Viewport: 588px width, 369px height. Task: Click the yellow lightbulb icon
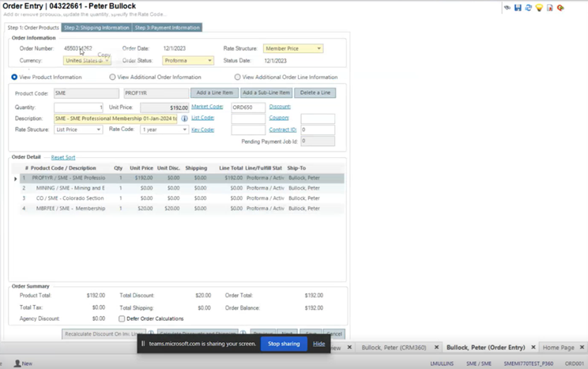coord(539,8)
